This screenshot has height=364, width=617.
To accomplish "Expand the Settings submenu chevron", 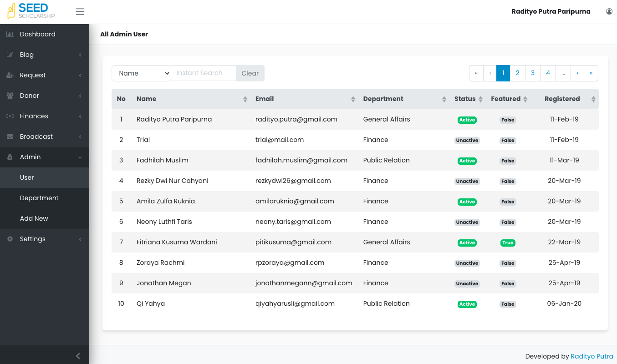I will coord(80,239).
